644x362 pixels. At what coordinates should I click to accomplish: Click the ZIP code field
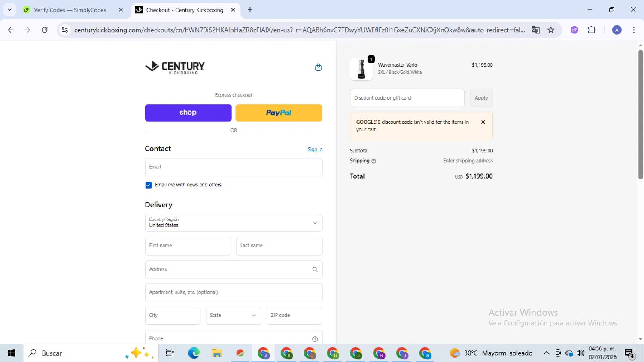pyautogui.click(x=294, y=316)
